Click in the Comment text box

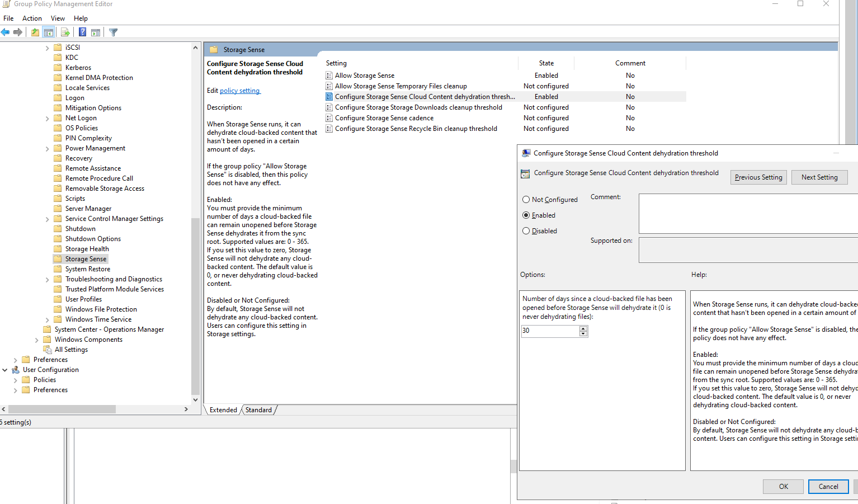(748, 214)
